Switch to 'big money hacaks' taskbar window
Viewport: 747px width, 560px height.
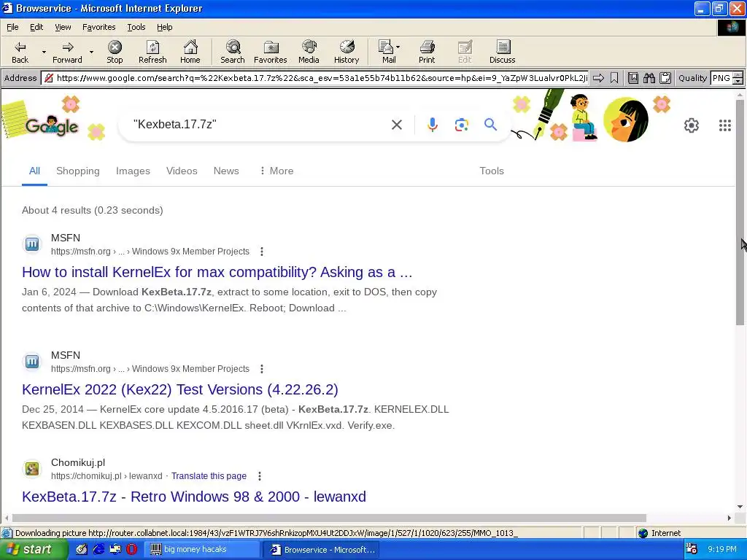[203, 550]
